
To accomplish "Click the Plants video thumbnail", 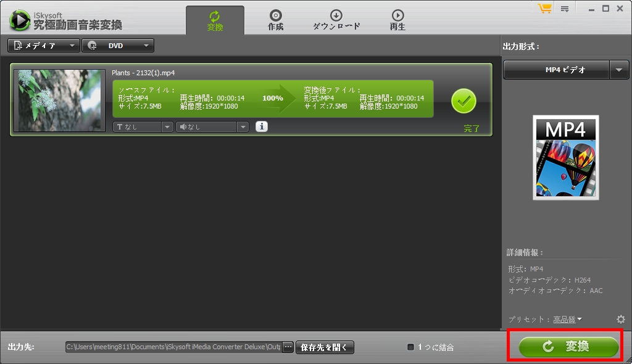I will click(x=59, y=101).
